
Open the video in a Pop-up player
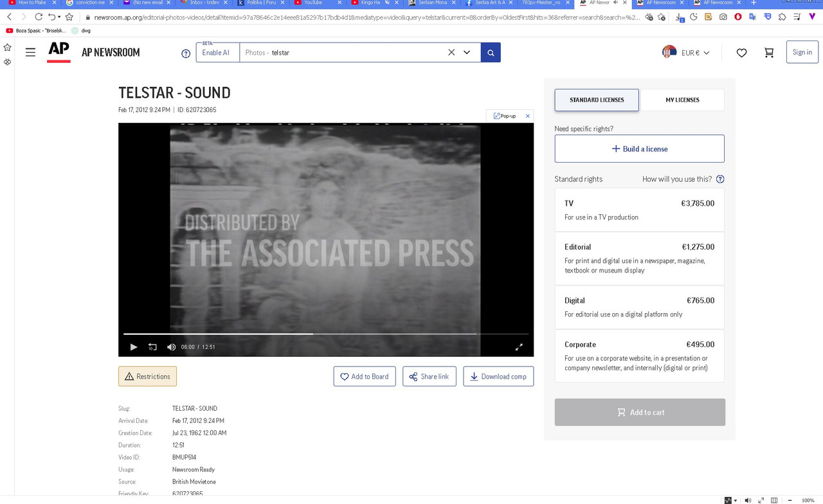tap(505, 116)
